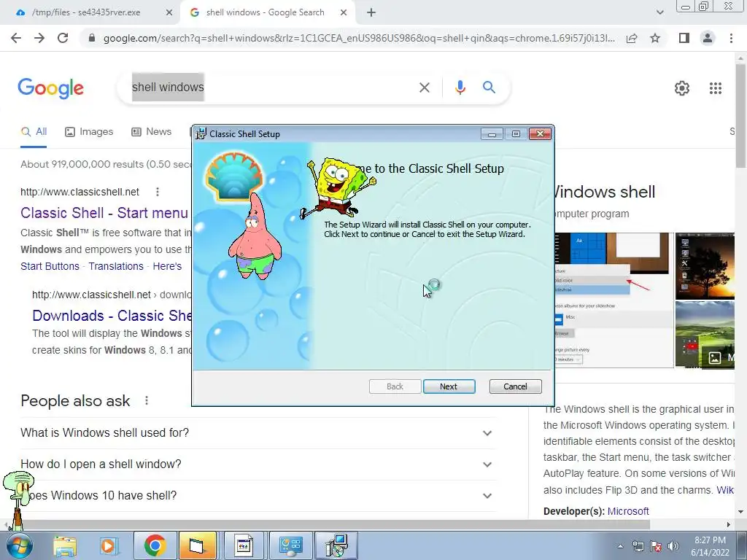This screenshot has height=560, width=747.
Task: Open the sunset tree thumbnail image
Action: pyautogui.click(x=705, y=265)
